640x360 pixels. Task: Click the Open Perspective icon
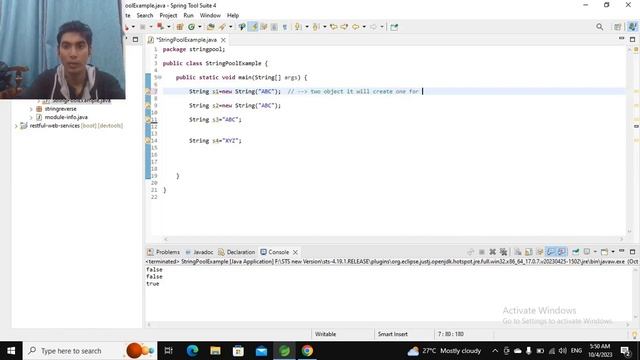pyautogui.click(x=618, y=27)
